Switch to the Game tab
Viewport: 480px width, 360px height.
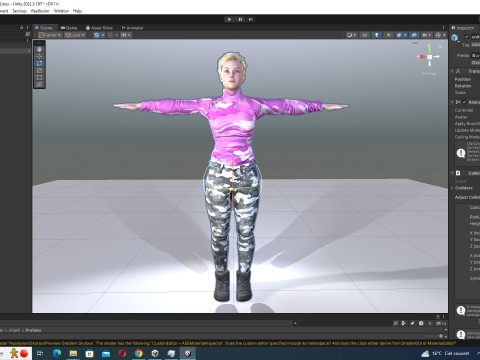point(69,28)
